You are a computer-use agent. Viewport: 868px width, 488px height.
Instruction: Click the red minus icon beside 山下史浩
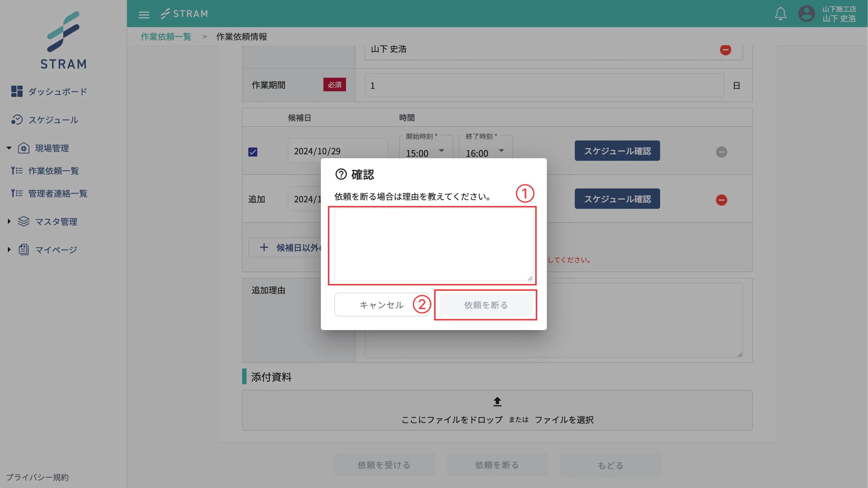(x=726, y=50)
